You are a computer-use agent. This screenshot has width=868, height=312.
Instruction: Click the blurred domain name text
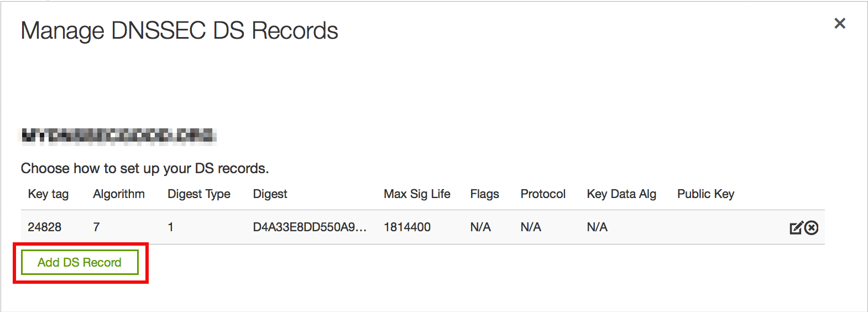[118, 136]
